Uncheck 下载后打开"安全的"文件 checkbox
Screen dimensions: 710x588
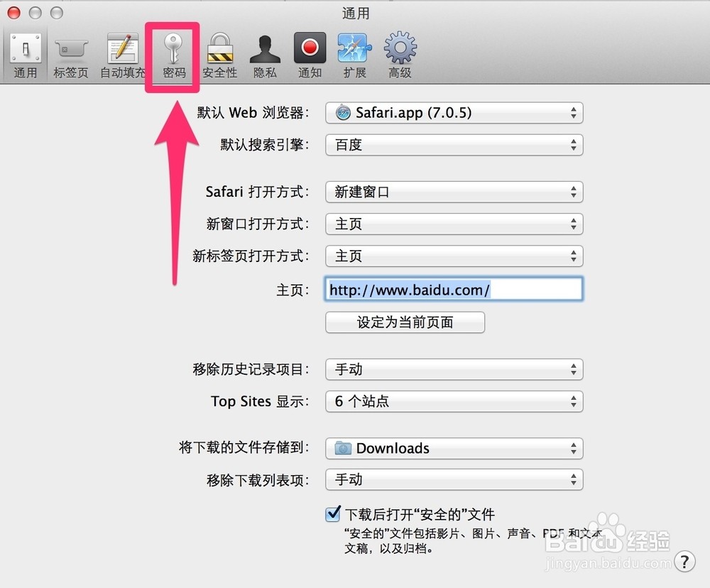(333, 513)
